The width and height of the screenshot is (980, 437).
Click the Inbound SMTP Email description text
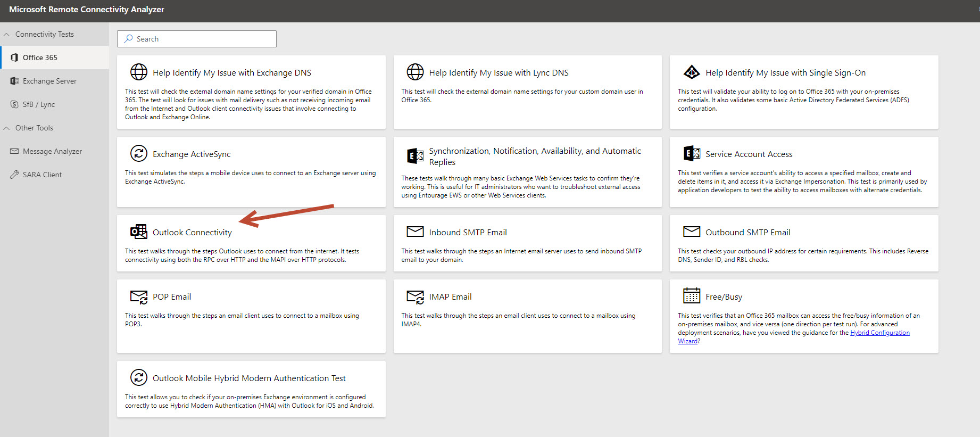[521, 255]
